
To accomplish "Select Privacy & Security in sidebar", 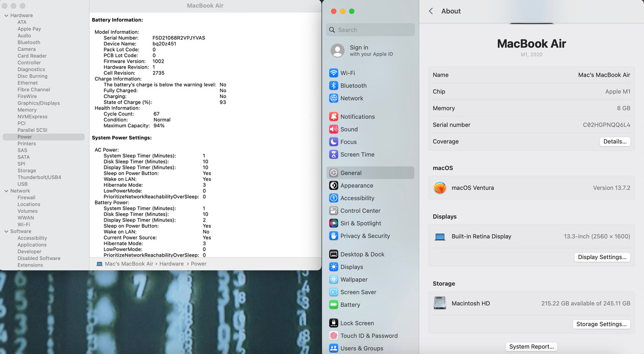I will tap(365, 236).
